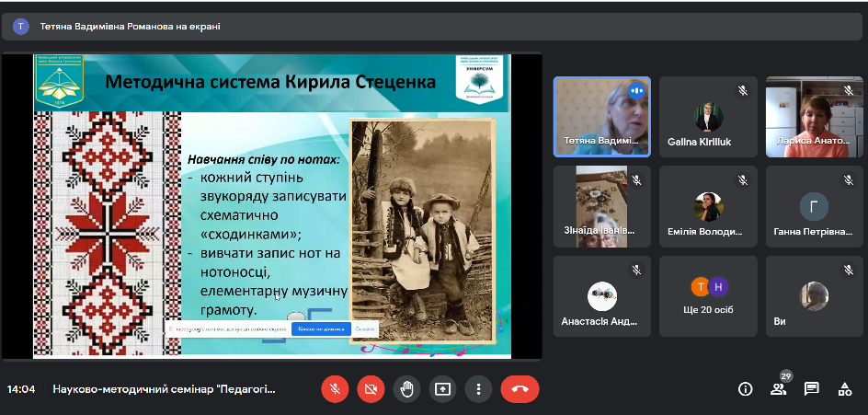Select Тетяна Вадимівна's video tile
The width and height of the screenshot is (868, 415).
point(601,117)
